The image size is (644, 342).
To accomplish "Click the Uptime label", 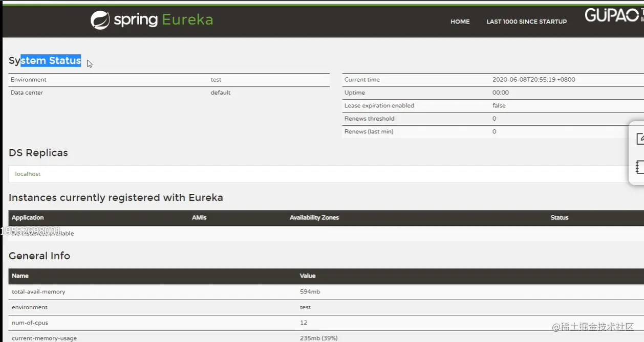I will point(355,93).
